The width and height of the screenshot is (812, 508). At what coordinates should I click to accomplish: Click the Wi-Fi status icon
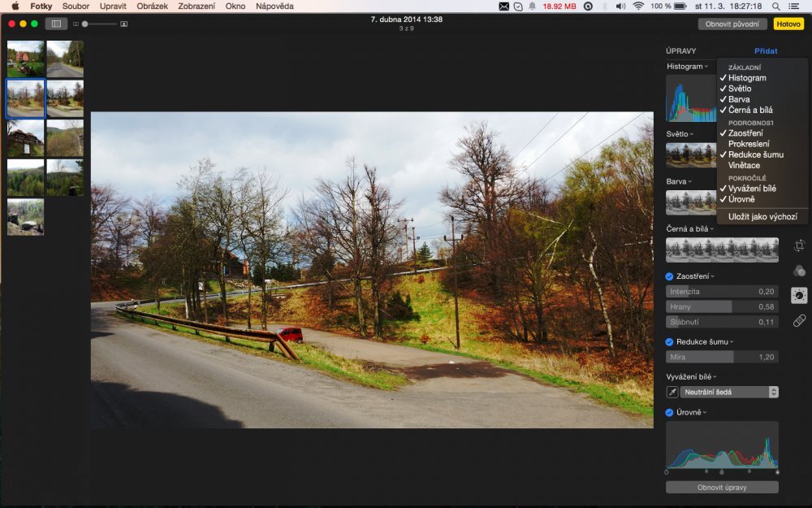click(638, 6)
